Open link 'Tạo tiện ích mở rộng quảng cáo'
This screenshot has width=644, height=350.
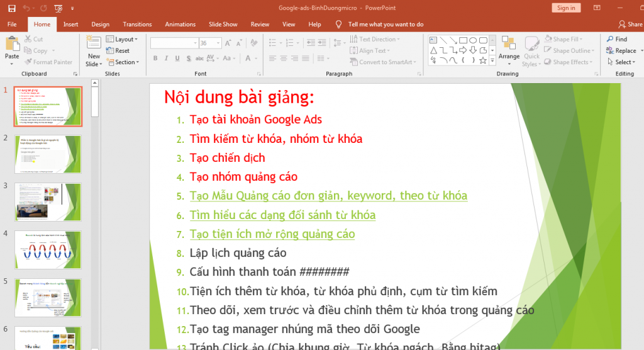point(272,234)
